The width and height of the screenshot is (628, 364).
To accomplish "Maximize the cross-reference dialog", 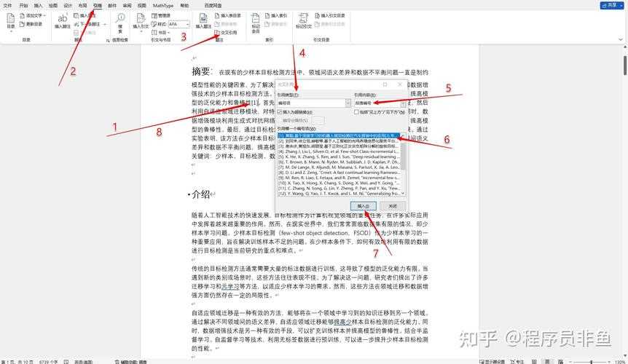I will point(385,84).
